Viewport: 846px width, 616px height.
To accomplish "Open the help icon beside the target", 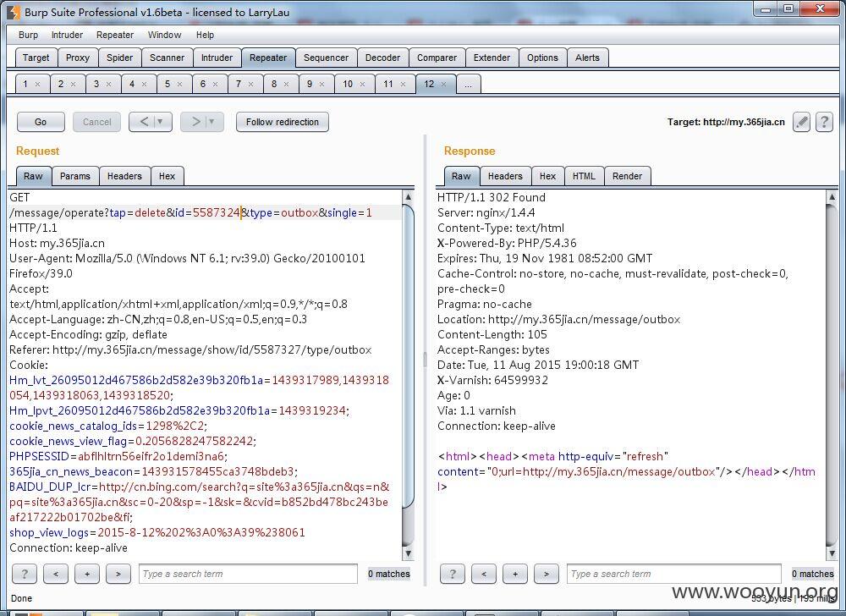I will tap(824, 122).
